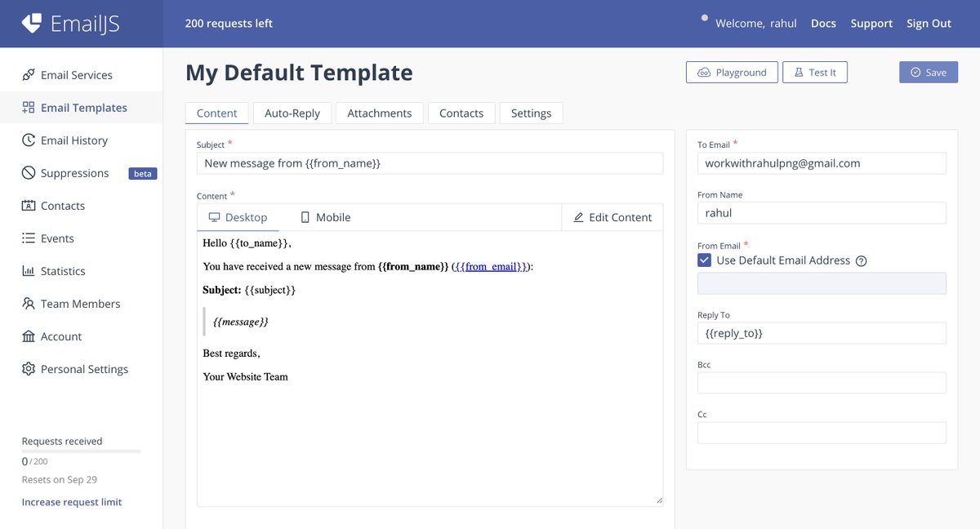Click the To Email input field
The width and height of the screenshot is (980, 529).
pos(822,163)
